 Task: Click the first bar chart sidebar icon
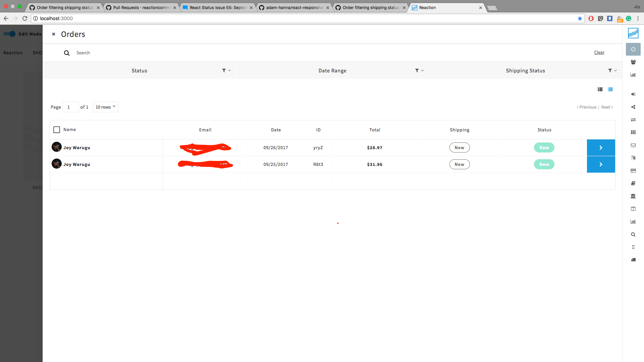tap(633, 75)
